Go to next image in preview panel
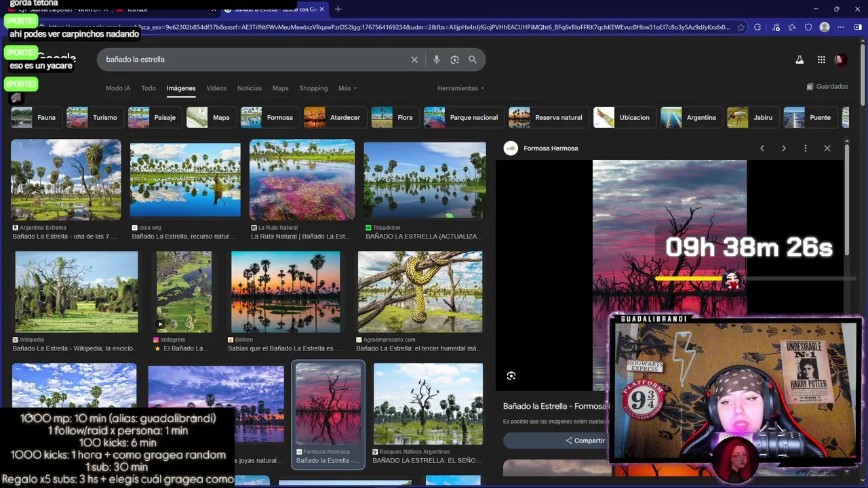The image size is (868, 488). [x=784, y=148]
